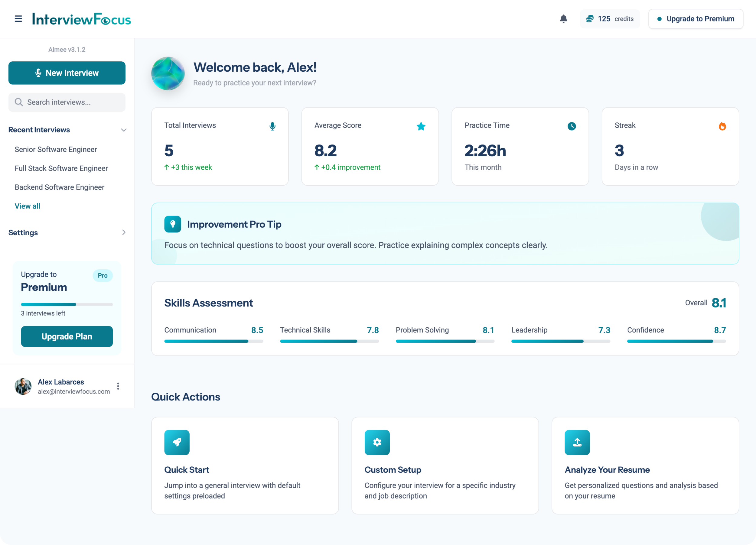Click Upgrade to Premium in header
The width and height of the screenshot is (756, 545).
click(x=696, y=19)
